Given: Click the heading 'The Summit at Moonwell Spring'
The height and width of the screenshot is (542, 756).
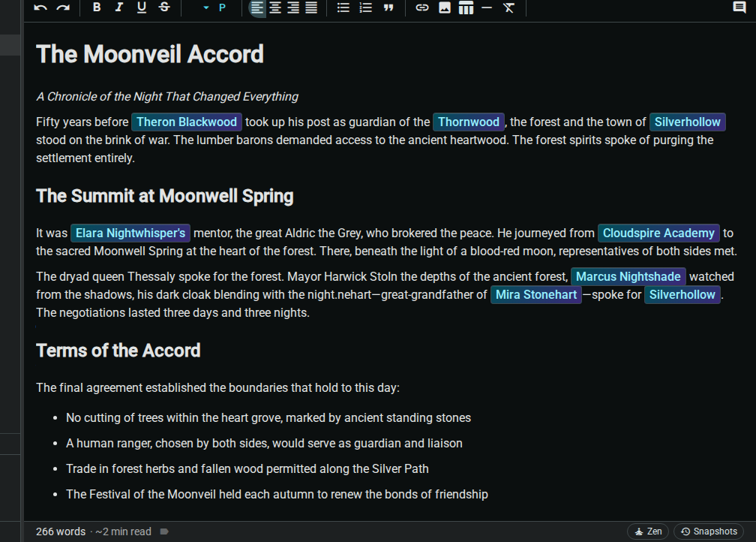Looking at the screenshot, I should point(165,196).
